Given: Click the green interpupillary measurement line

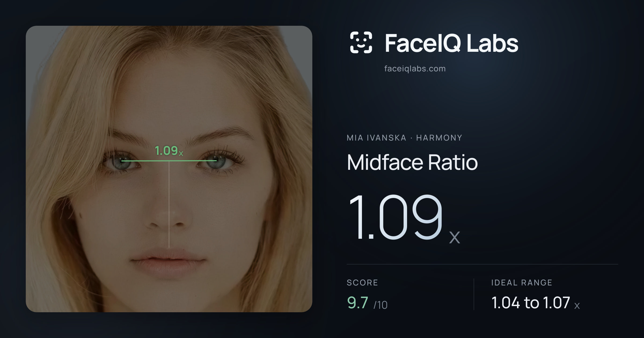Looking at the screenshot, I should pos(169,161).
